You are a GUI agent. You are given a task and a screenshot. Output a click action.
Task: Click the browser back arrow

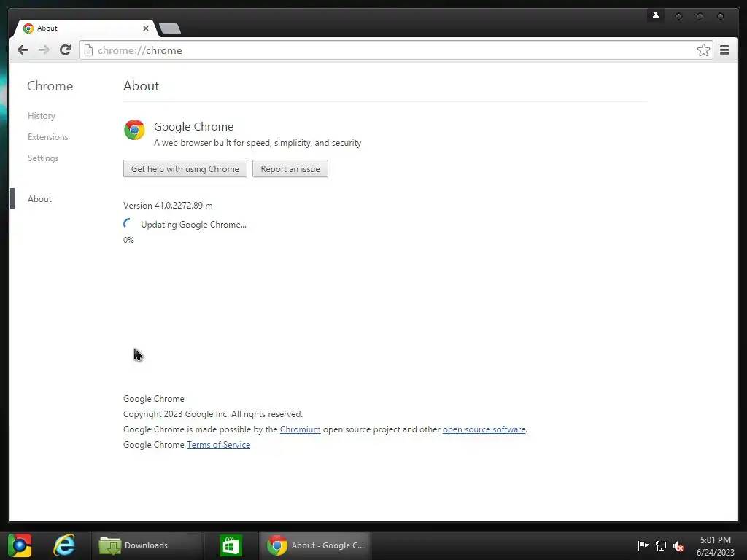click(23, 50)
